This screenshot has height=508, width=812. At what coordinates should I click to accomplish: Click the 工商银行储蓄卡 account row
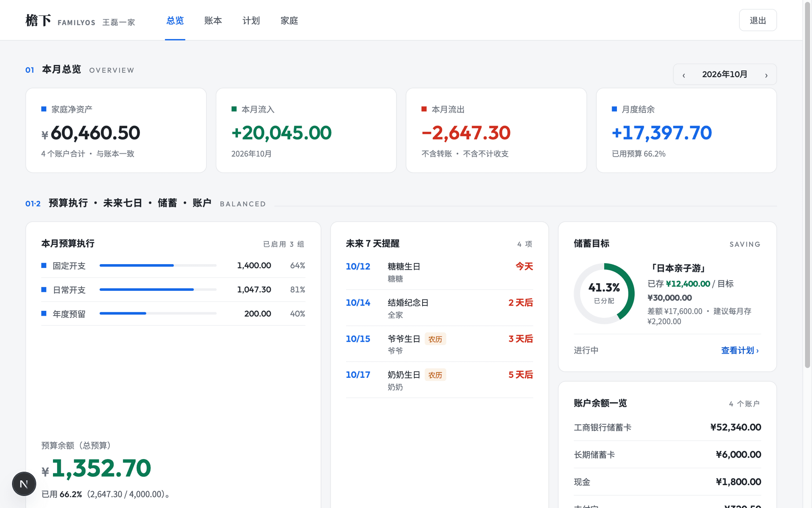[x=667, y=427]
